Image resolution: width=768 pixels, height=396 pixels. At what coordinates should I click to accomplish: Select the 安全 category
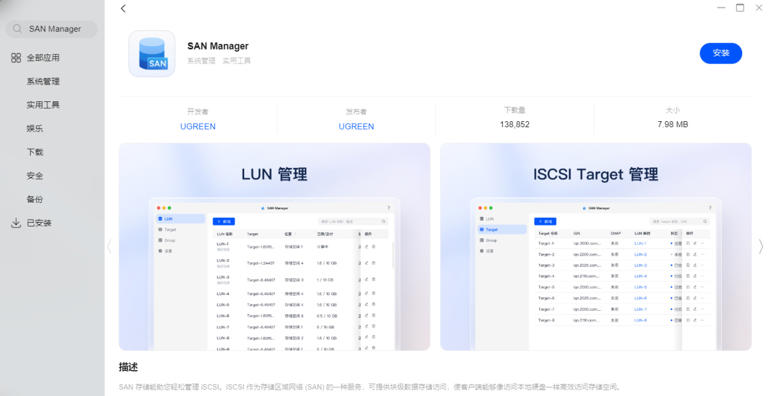point(35,175)
